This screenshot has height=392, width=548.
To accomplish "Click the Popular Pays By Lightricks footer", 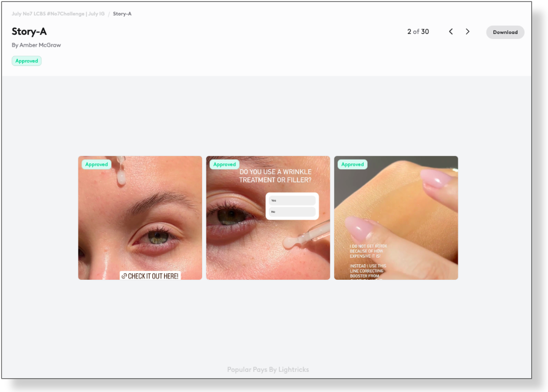I will click(x=268, y=369).
